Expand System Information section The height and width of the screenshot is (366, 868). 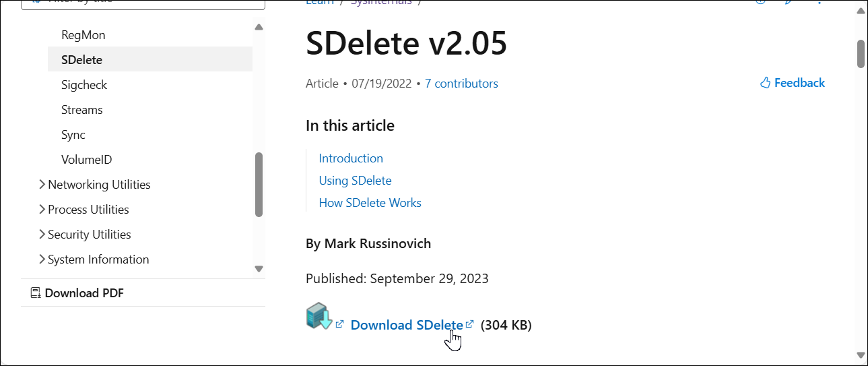coord(42,260)
